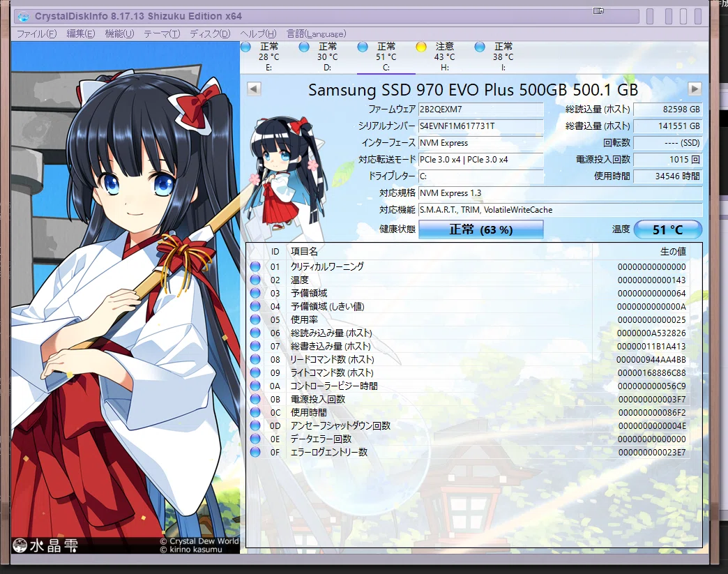Click the interface field NVM Express
The image size is (728, 574).
pos(481,142)
